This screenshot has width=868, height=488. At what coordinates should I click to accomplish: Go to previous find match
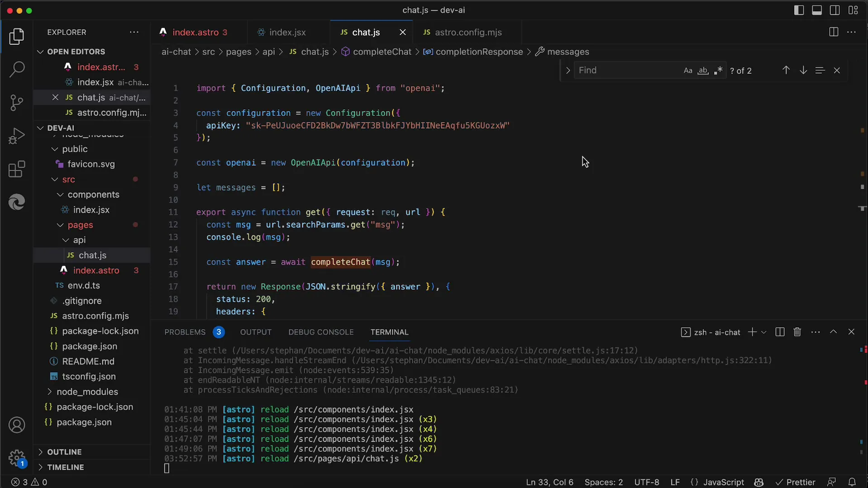click(x=786, y=70)
